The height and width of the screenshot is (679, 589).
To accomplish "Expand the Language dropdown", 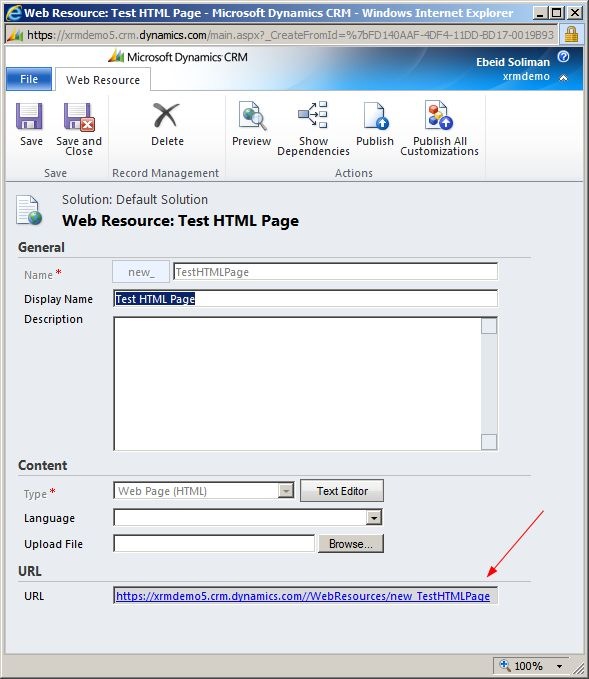I will [374, 517].
